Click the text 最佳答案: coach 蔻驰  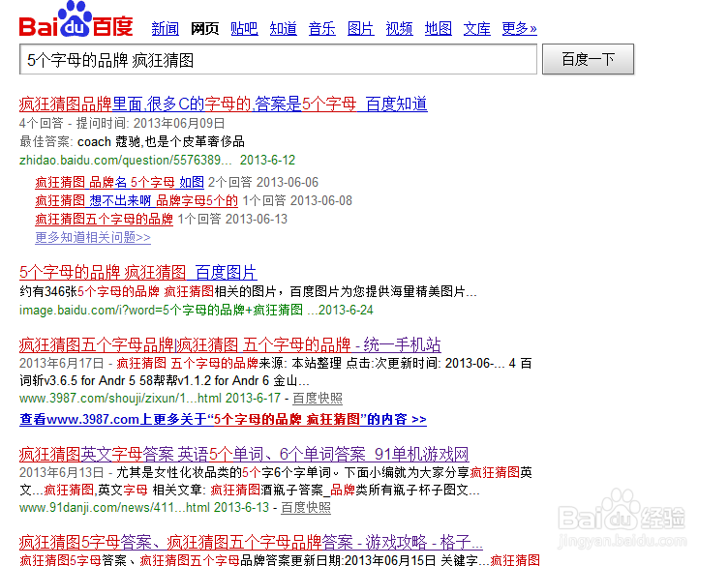79,141
